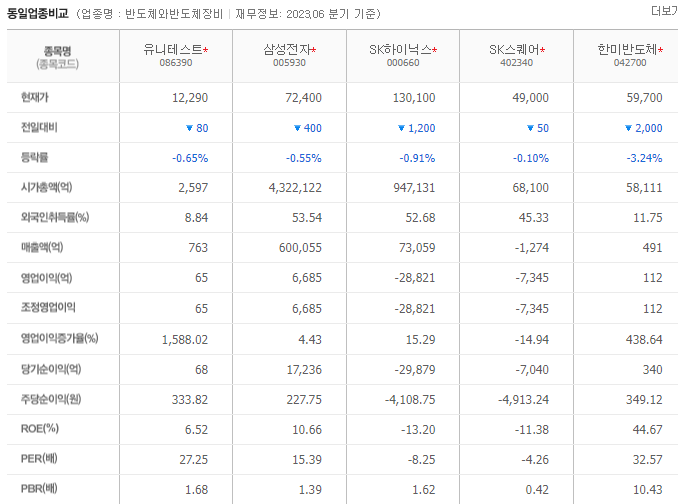Select the 영업이익(억) row label
The image size is (678, 504).
47,278
